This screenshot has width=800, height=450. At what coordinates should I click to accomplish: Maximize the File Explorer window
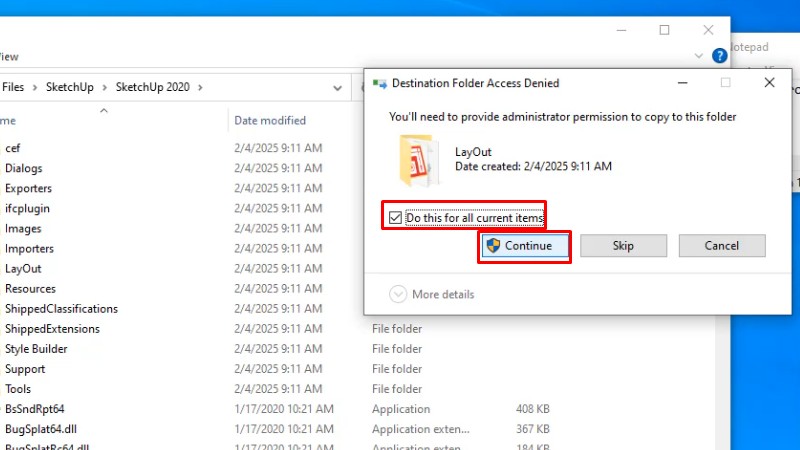(x=664, y=30)
